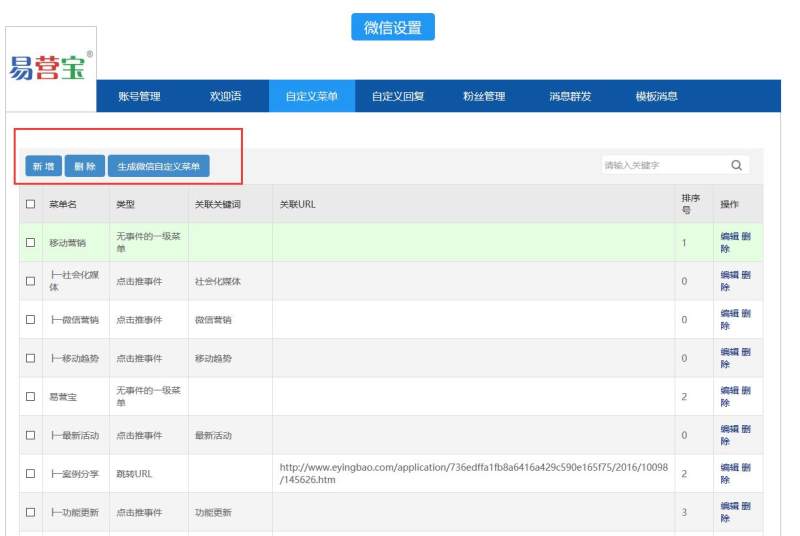Image resolution: width=800 pixels, height=536 pixels.
Task: Open the 模板消息 tab
Action: pos(657,97)
